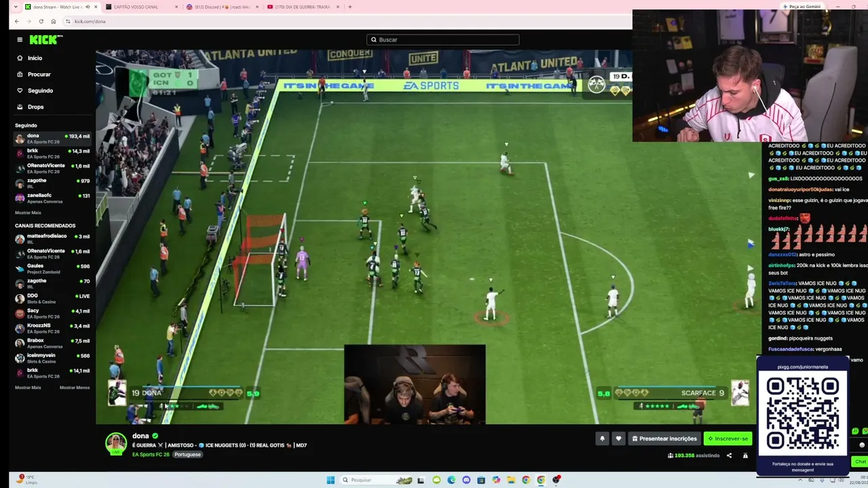Expand Mostrar Mais under the Seguindo list

(28, 213)
